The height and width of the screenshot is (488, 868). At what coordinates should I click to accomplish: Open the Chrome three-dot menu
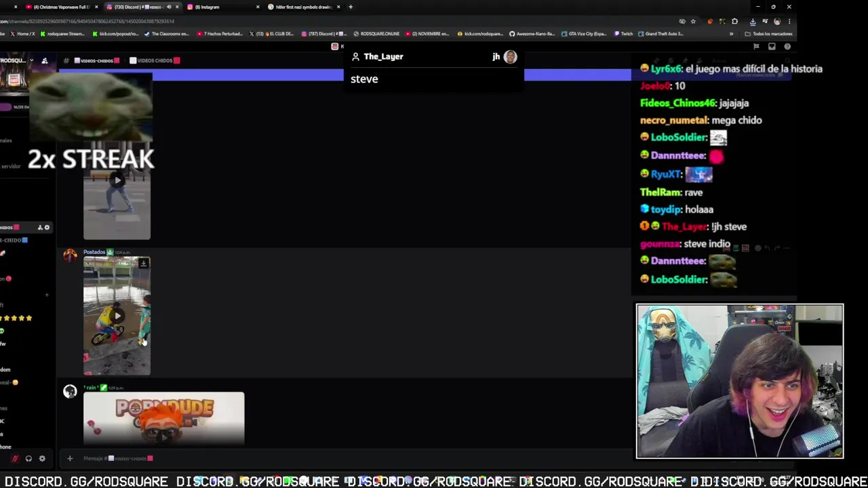[789, 21]
